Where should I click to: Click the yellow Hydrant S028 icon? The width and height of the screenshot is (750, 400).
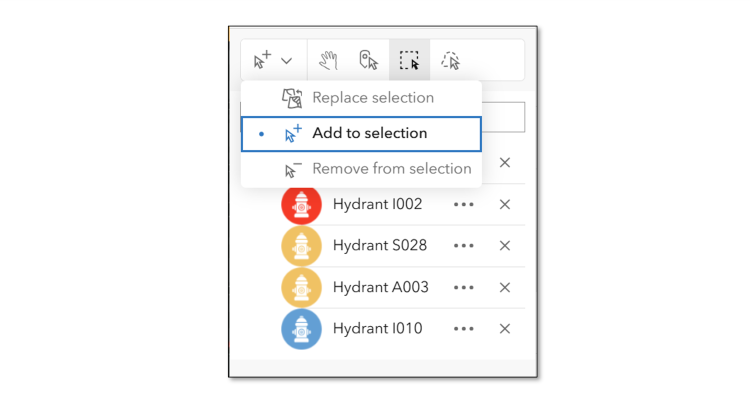pos(301,246)
